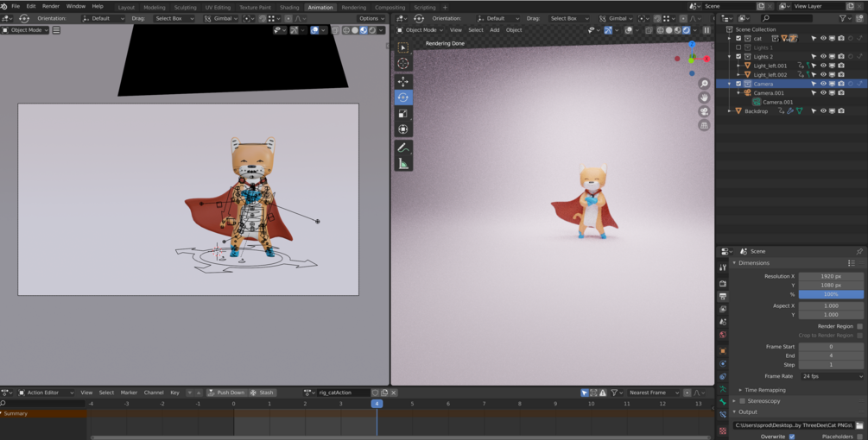This screenshot has height=440, width=868.
Task: Toggle the Overwrite checkbox
Action: point(792,437)
